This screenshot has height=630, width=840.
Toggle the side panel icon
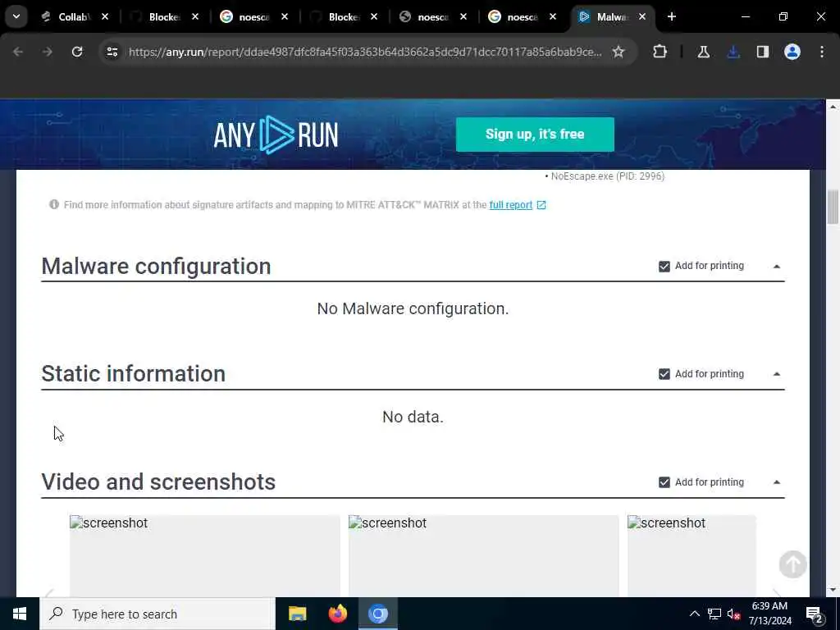click(763, 52)
